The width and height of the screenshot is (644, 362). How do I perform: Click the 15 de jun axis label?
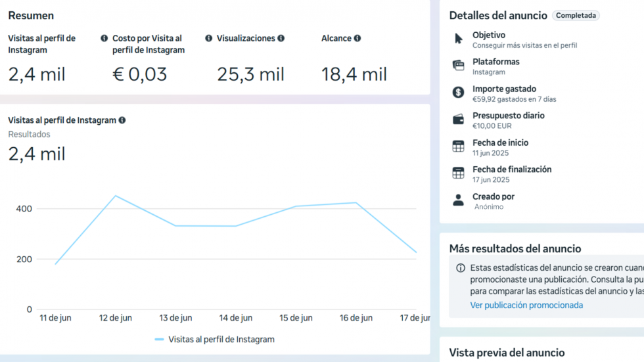pyautogui.click(x=296, y=318)
